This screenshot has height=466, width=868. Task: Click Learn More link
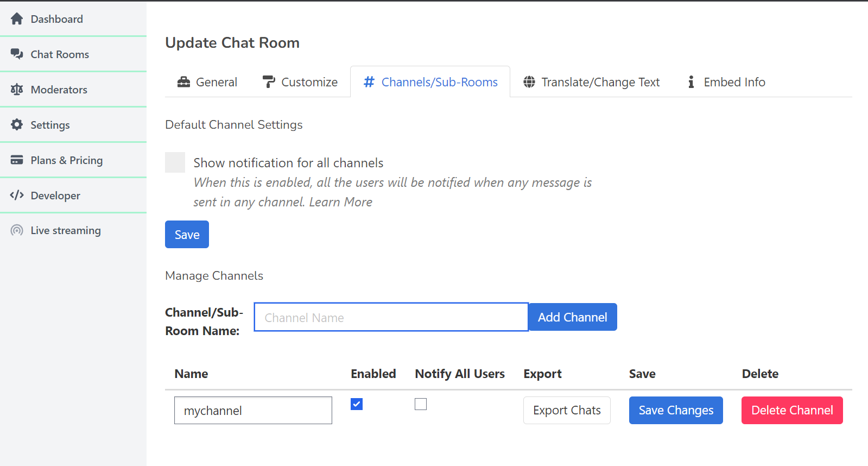(x=340, y=202)
